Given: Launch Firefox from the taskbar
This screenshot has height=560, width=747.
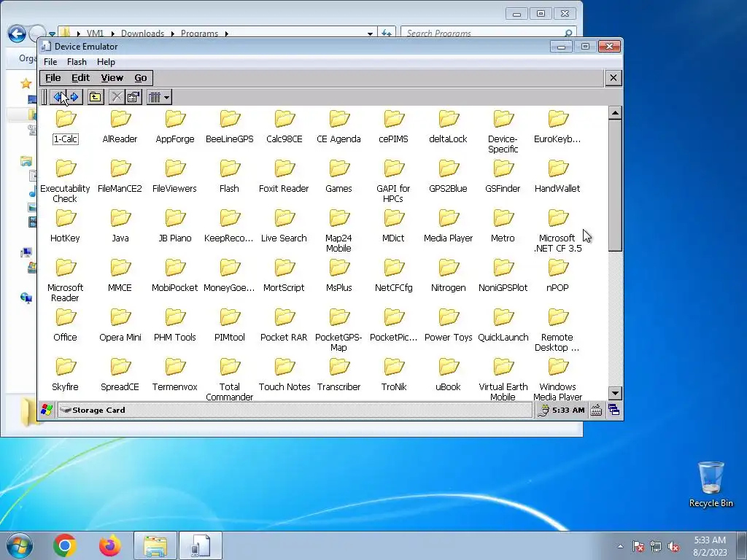Looking at the screenshot, I should click(110, 545).
